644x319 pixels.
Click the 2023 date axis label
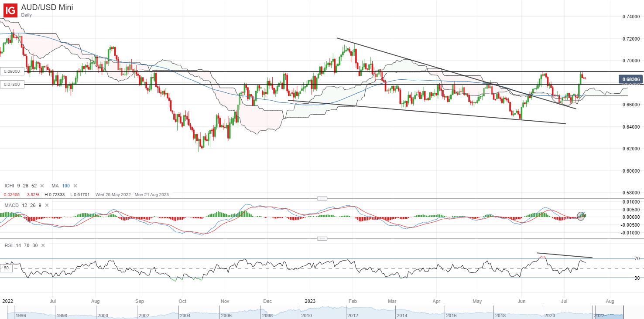[x=310, y=301]
